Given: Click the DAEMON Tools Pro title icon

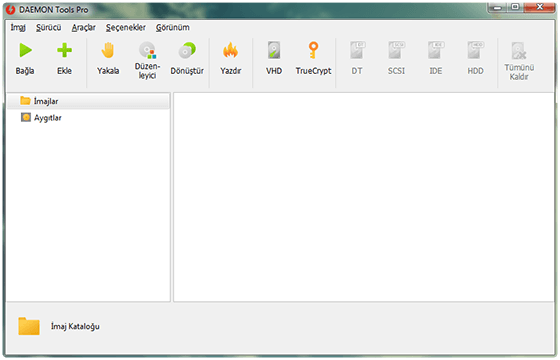Looking at the screenshot, I should click(10, 10).
